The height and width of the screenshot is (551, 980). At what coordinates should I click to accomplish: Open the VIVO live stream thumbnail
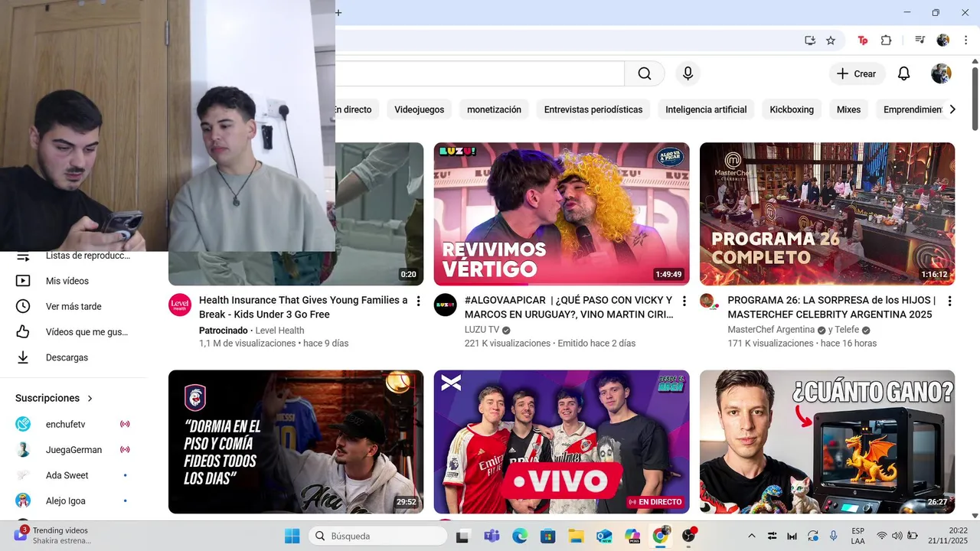(561, 442)
